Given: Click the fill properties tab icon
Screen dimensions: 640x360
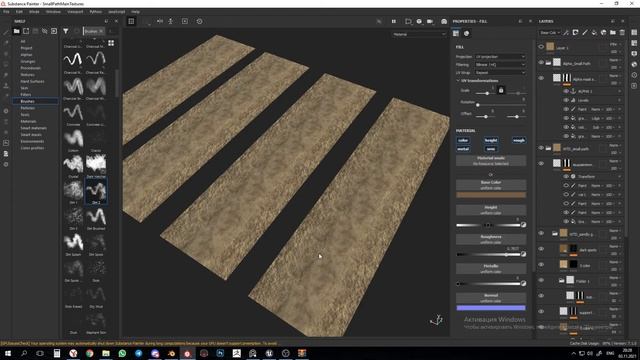Looking at the screenshot, I should point(456,33).
